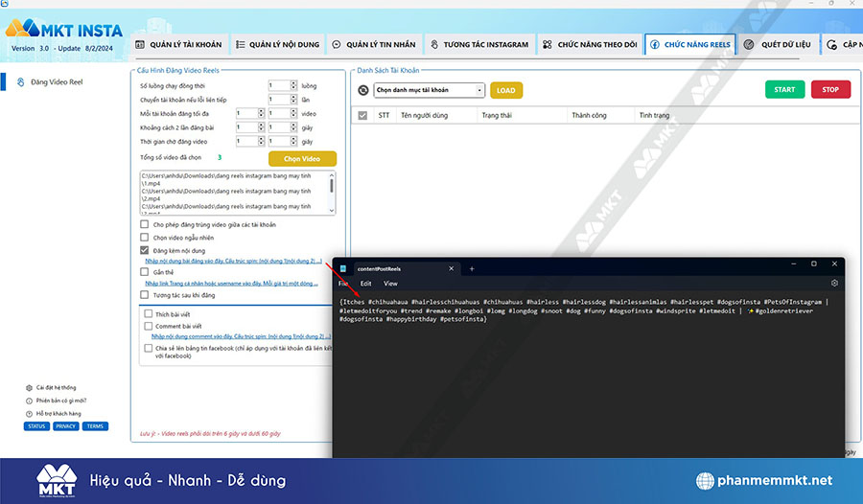Click the first Khoảng cách 2 lần đăng bài field
Image resolution: width=863 pixels, height=504 pixels.
point(246,127)
